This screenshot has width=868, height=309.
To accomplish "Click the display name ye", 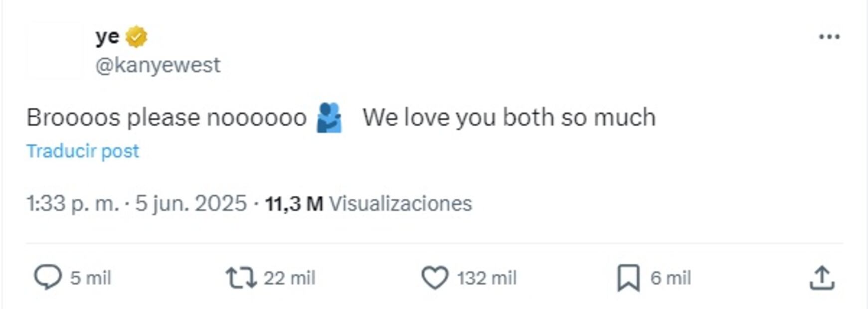I will pyautogui.click(x=107, y=37).
